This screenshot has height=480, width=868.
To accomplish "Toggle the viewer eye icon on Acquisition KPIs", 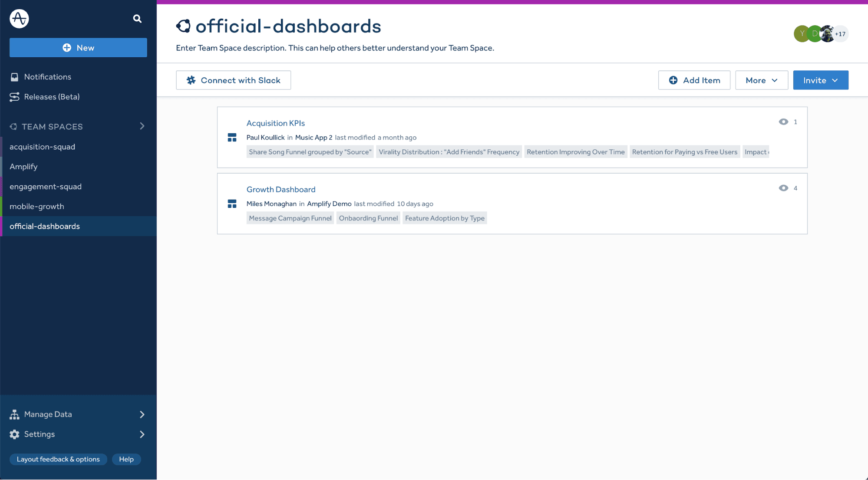I will pos(783,122).
